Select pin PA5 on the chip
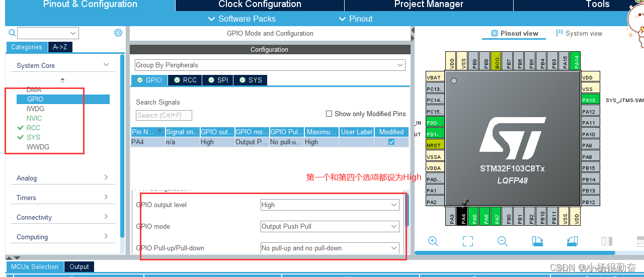 [474, 216]
